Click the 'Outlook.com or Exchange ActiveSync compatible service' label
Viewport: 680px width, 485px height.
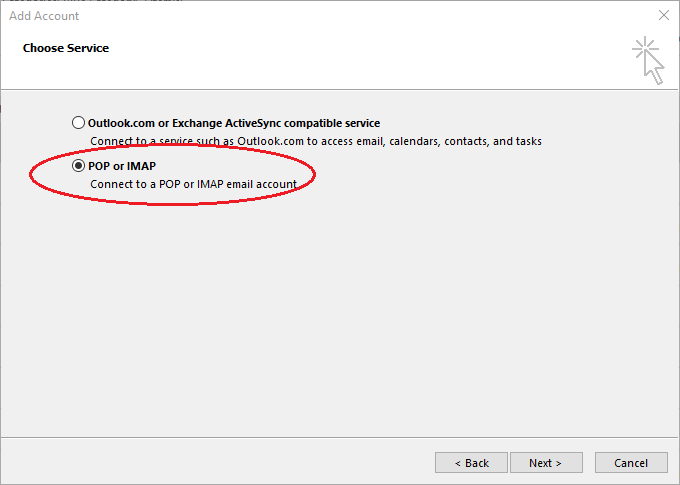pos(234,123)
